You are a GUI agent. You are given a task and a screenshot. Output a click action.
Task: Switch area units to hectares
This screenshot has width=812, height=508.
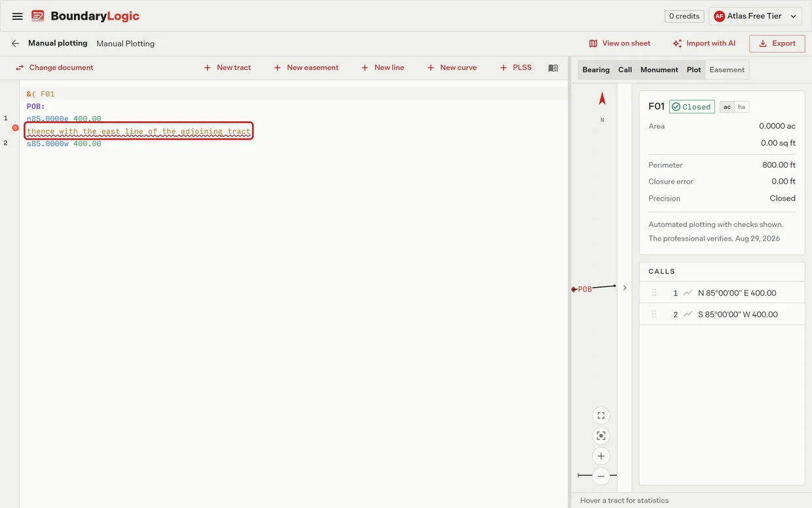[x=741, y=107]
